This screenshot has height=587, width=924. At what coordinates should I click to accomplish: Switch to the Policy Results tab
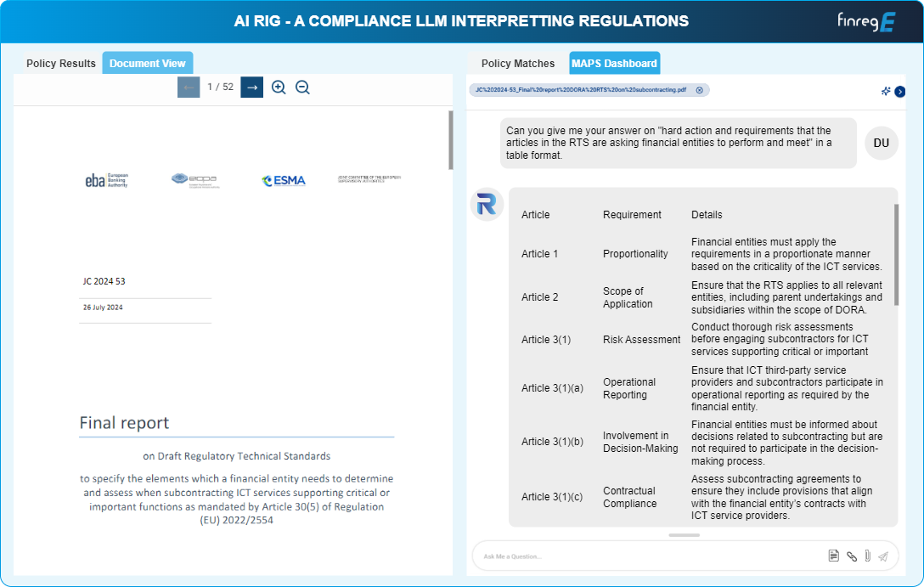60,63
